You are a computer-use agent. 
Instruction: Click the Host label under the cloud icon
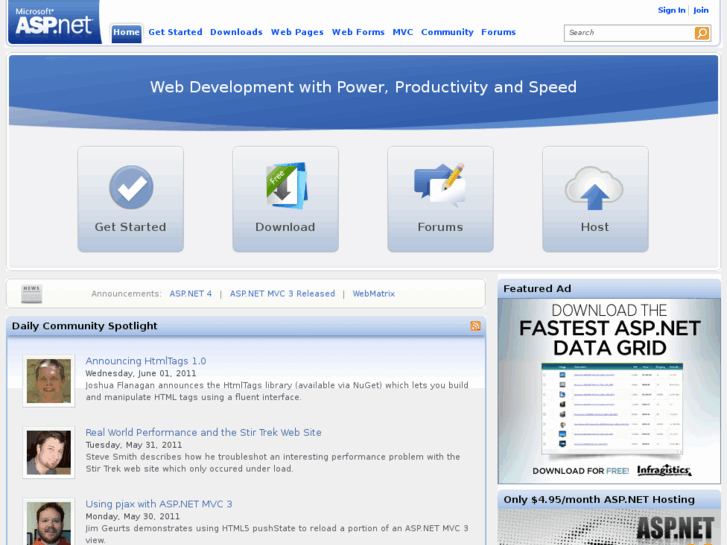pyautogui.click(x=595, y=227)
